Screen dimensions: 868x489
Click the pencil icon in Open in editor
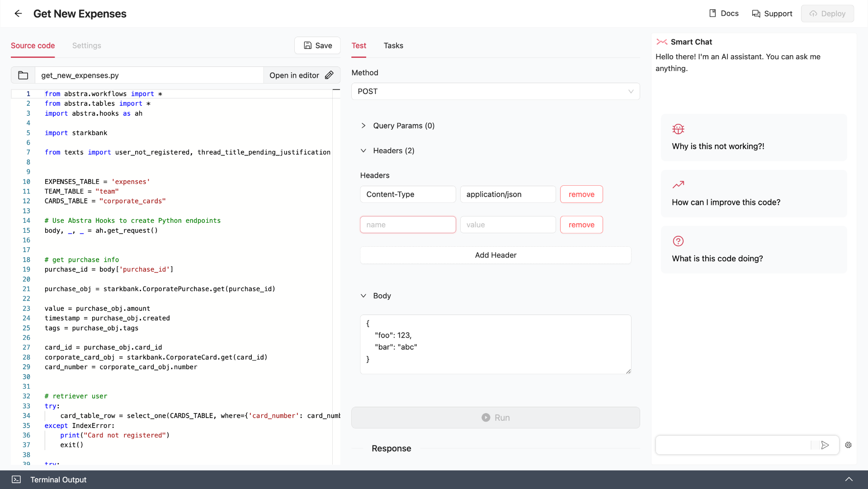329,75
